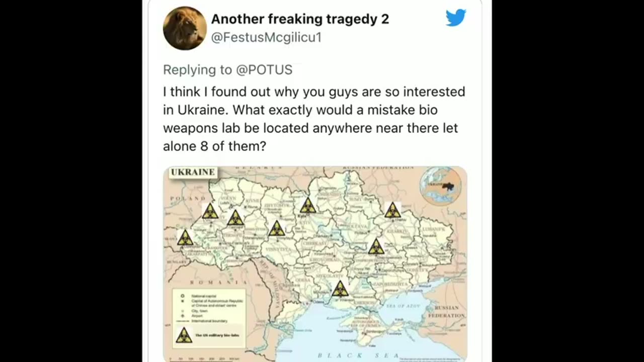Viewport: 644px width, 362px height.
Task: Click the map legend box
Action: click(209, 319)
